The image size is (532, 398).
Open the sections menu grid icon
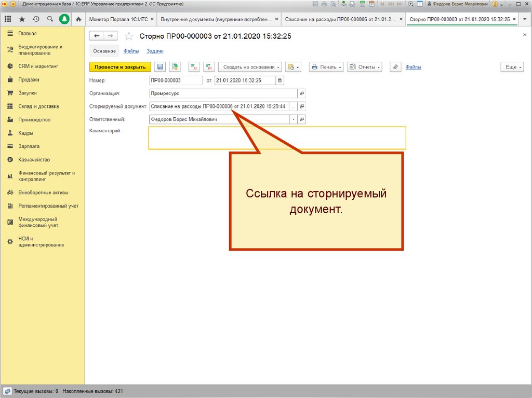tap(8, 19)
